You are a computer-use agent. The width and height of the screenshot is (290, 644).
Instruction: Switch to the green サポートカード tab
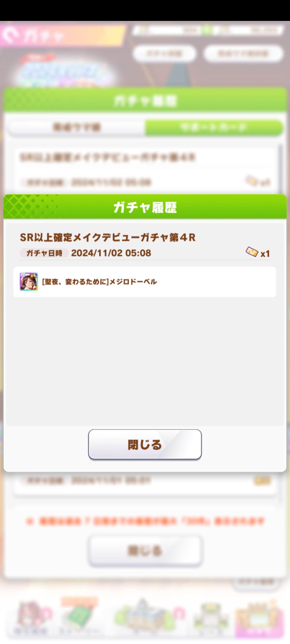click(214, 127)
